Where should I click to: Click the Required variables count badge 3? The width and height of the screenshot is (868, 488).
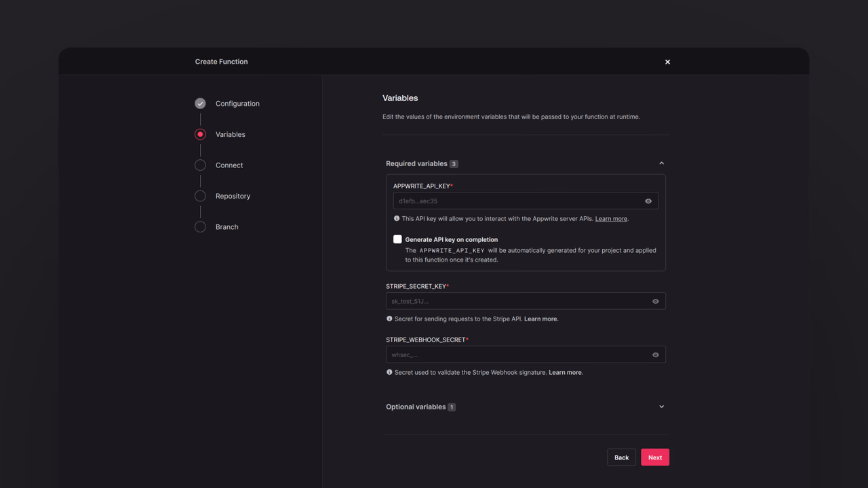click(454, 164)
